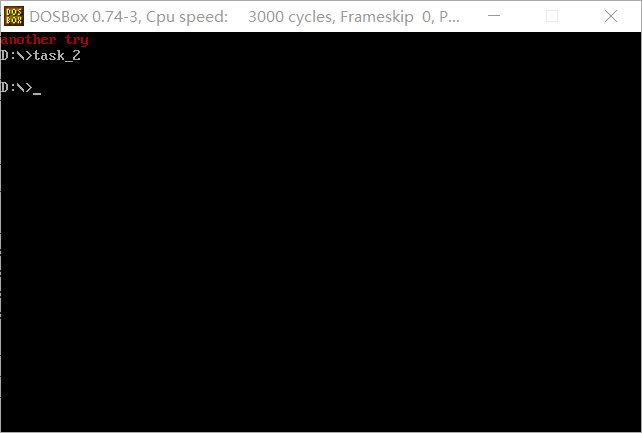Click '3000 cycles' in the title bar
The width and height of the screenshot is (642, 433).
click(292, 17)
